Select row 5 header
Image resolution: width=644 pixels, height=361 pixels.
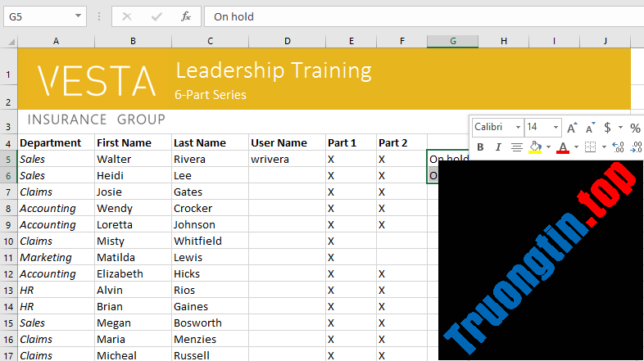pyautogui.click(x=9, y=159)
